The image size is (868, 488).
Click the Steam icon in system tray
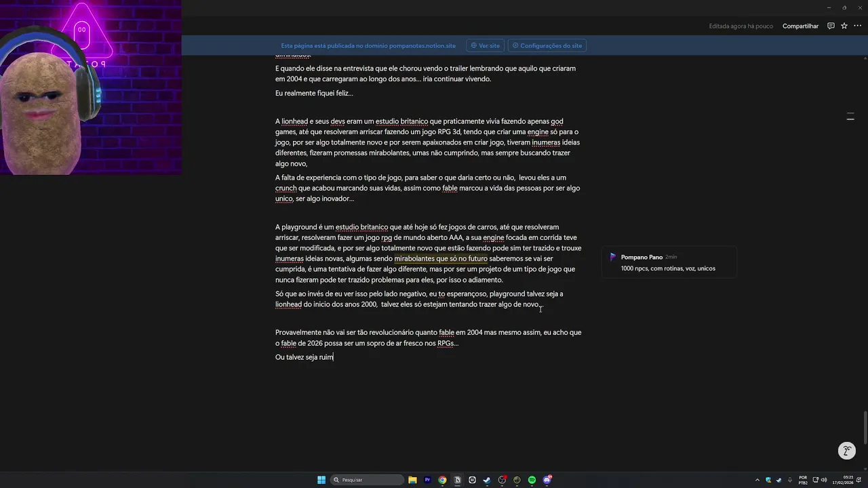pyautogui.click(x=779, y=480)
